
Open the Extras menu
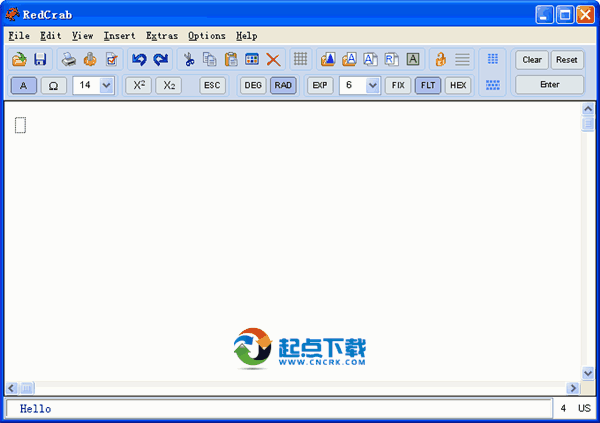[162, 36]
